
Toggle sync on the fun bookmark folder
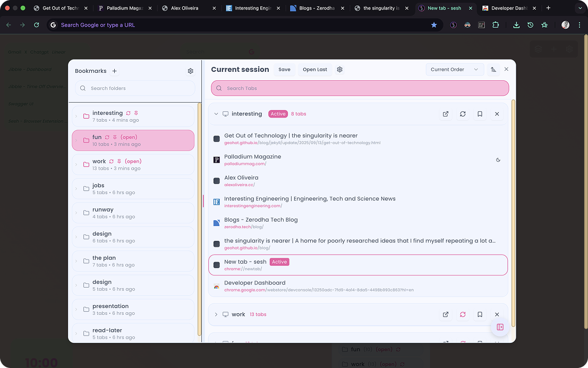107,137
